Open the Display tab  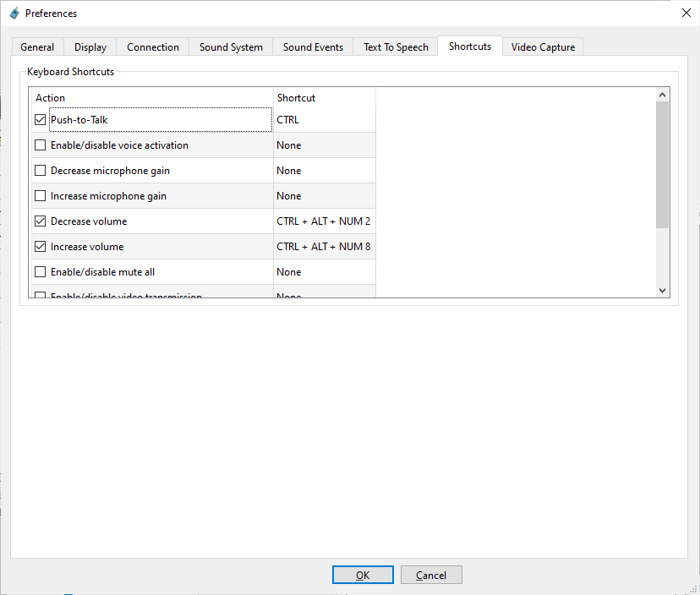[90, 47]
